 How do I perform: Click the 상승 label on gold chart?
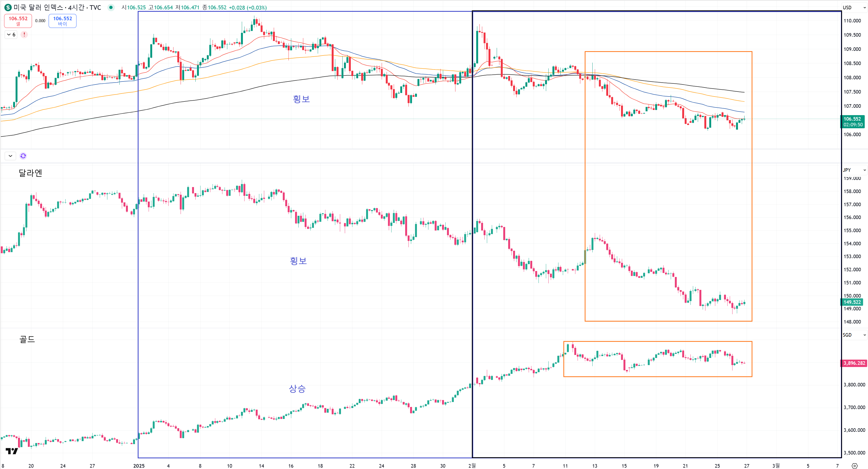pos(297,388)
